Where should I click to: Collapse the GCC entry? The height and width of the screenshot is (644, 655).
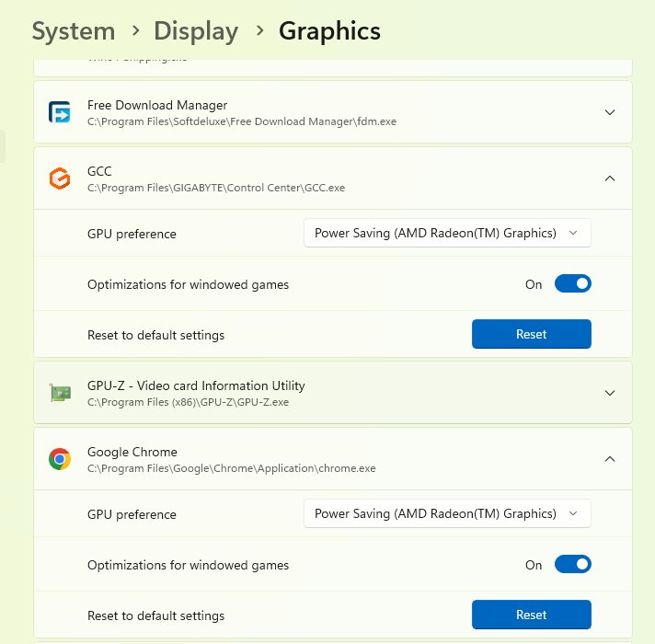click(610, 178)
